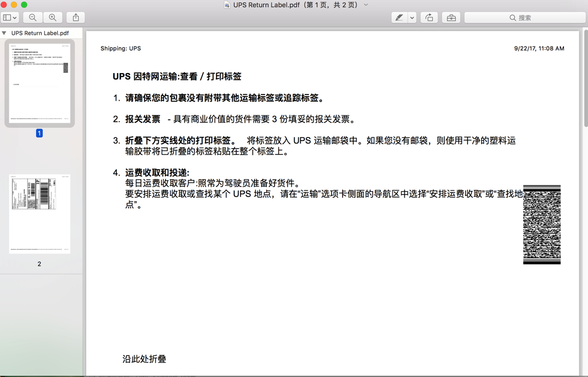Image resolution: width=588 pixels, height=377 pixels.
Task: Open the title dropdown chevron beside document name
Action: pos(366,5)
